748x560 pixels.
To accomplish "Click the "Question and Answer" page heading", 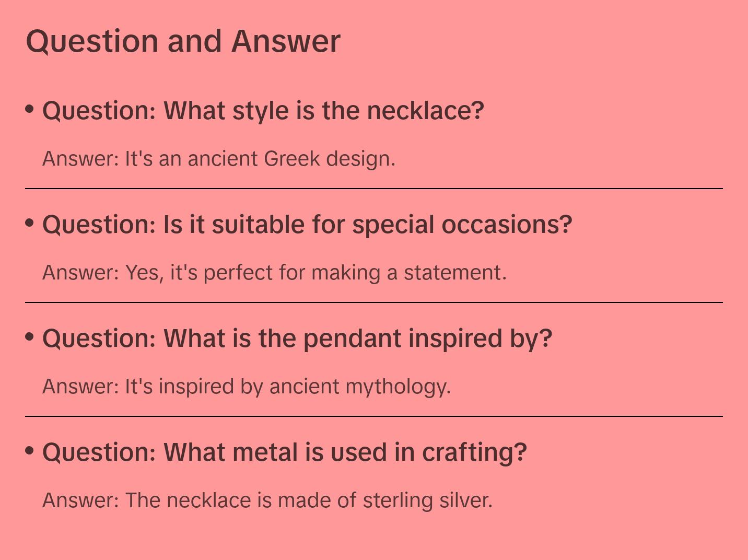I will (x=183, y=41).
